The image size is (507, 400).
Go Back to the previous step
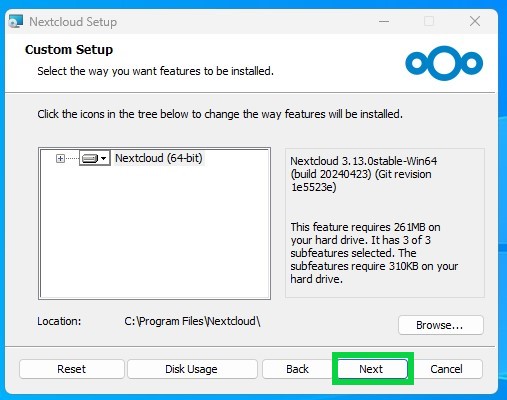coord(297,369)
